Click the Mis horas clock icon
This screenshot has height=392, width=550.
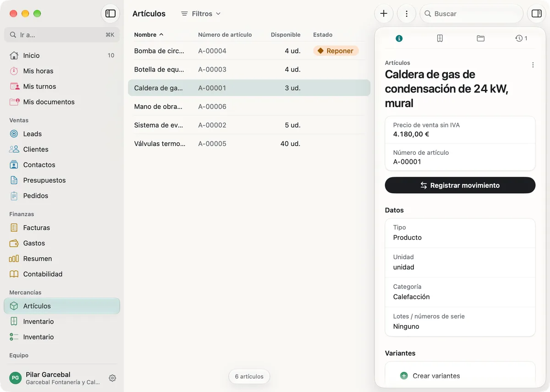pyautogui.click(x=14, y=71)
